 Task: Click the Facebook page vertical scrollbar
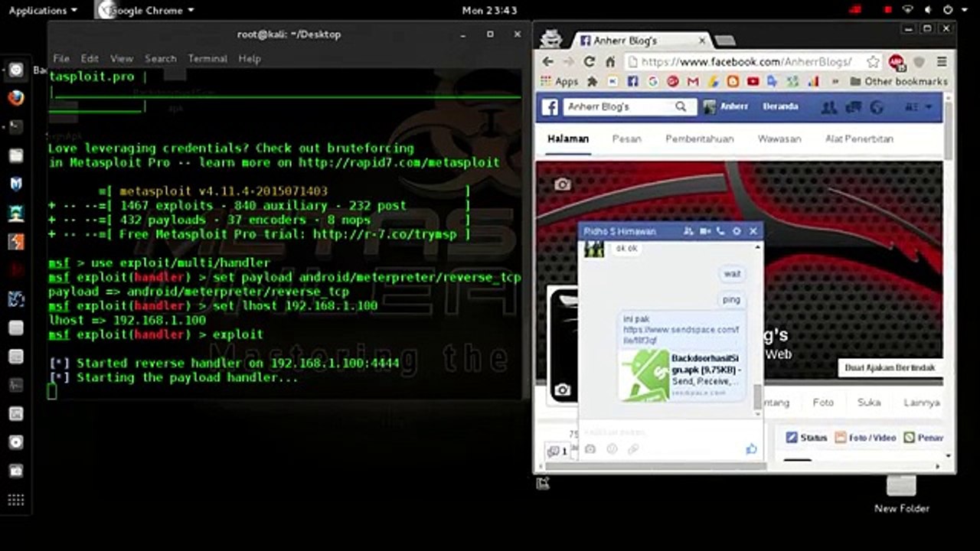(x=949, y=130)
